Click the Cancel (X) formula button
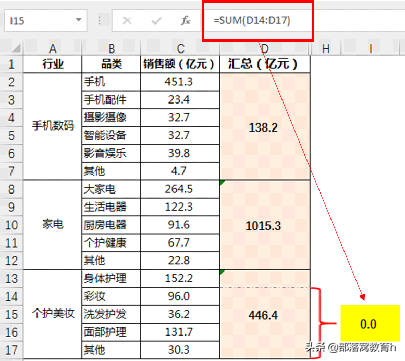Screen dimensions: 405x361 [127, 21]
